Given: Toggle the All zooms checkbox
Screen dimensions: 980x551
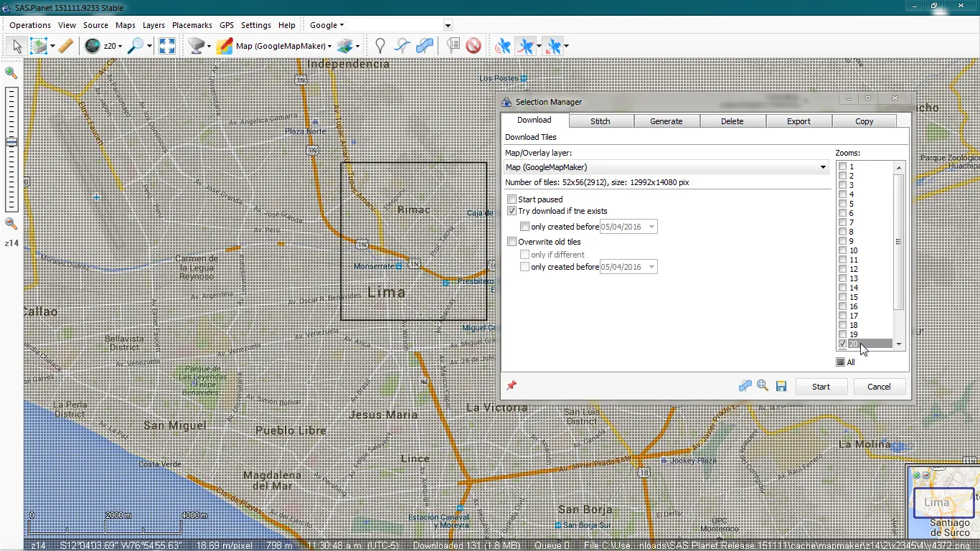Looking at the screenshot, I should point(841,362).
